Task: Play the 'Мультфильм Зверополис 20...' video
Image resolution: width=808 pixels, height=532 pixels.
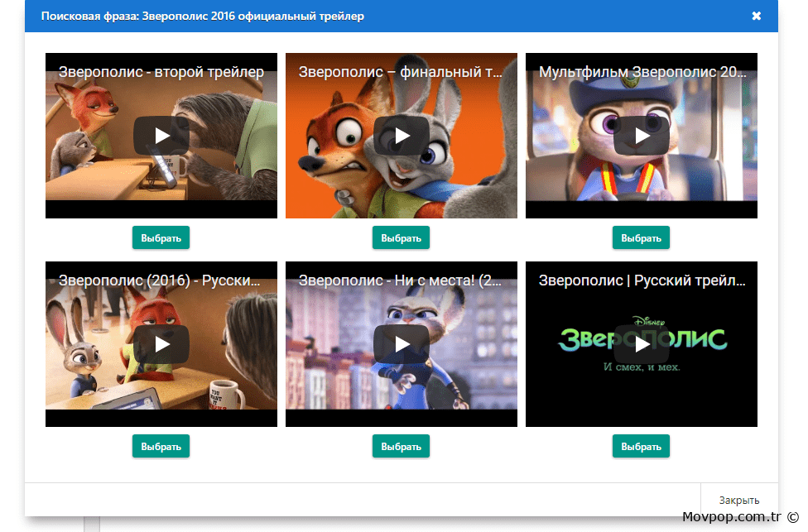Action: pos(642,136)
